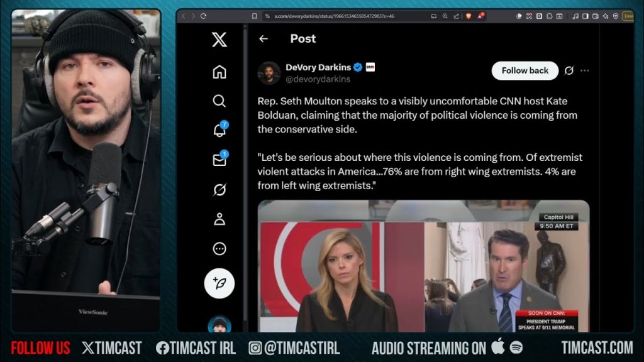
Task: Open the account menu via the sidebar avatar
Action: coord(219,326)
